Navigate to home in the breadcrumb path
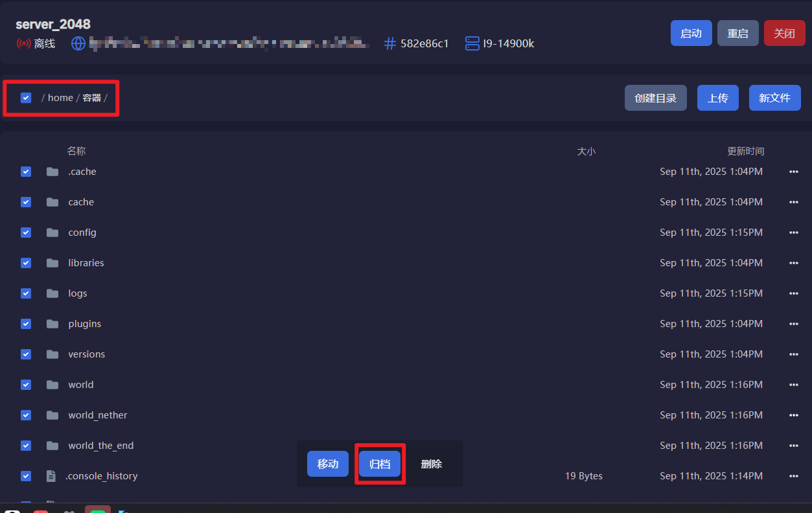This screenshot has width=812, height=513. (60, 98)
